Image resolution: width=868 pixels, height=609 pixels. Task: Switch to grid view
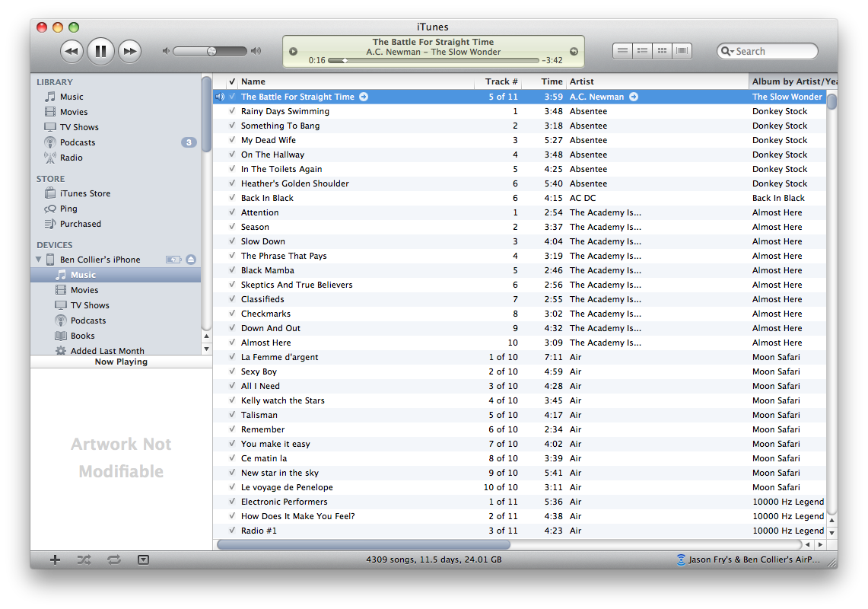click(662, 51)
